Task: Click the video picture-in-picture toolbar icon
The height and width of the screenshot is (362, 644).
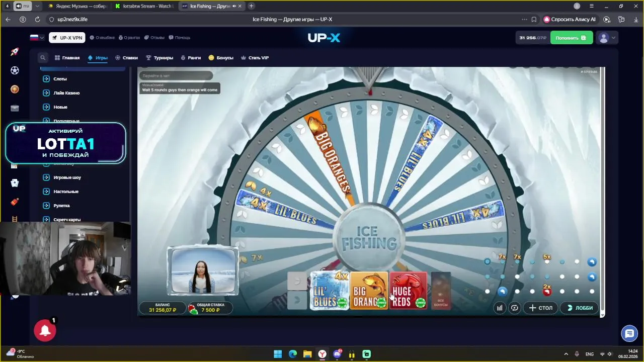Action: tap(607, 19)
